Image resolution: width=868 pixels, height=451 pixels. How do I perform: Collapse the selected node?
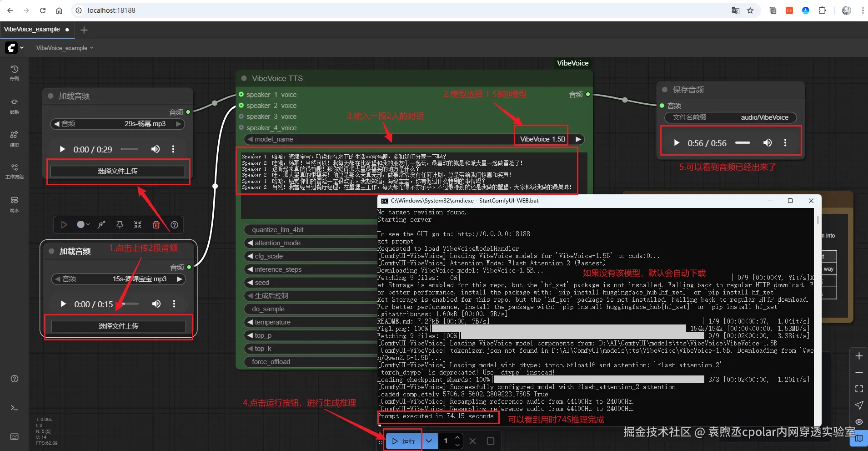point(138,225)
